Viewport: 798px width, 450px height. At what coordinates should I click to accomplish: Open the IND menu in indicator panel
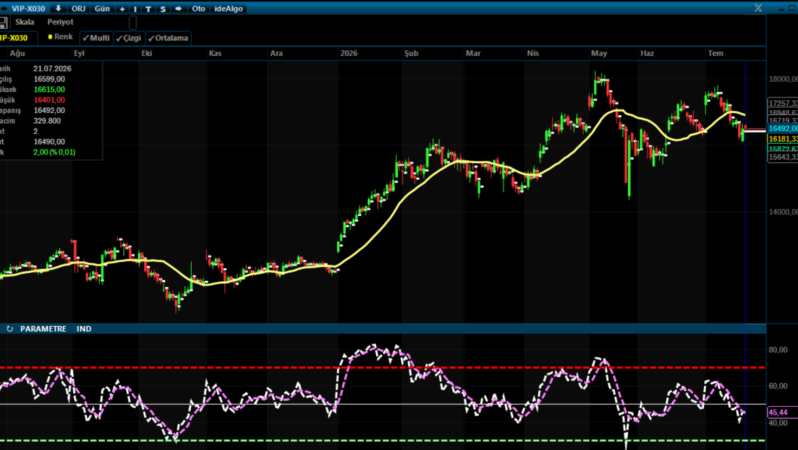[84, 329]
